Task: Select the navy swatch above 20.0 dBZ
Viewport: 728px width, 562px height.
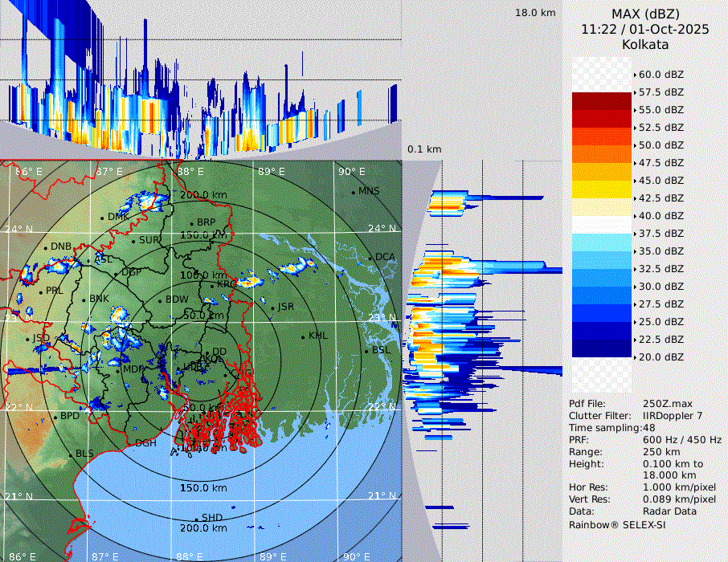Action: tap(602, 348)
